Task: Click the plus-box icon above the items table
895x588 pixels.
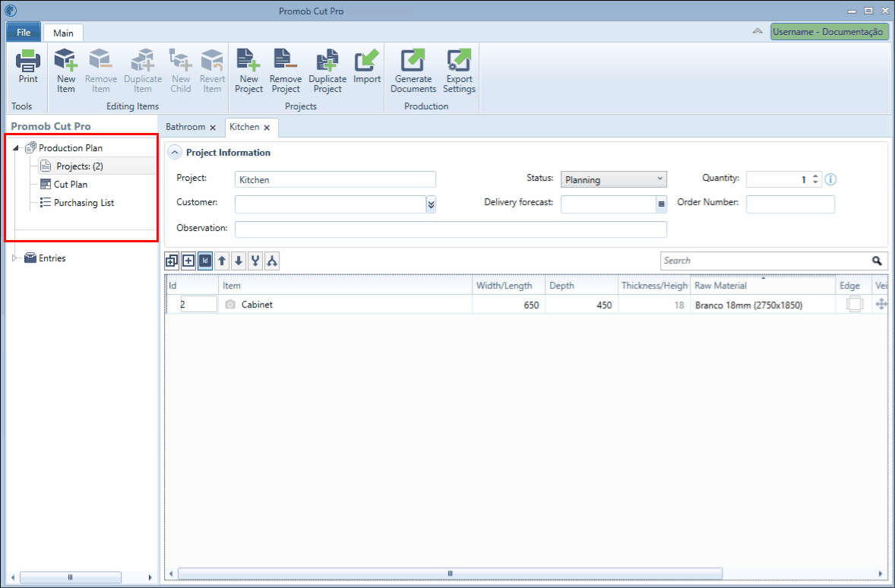Action: pyautogui.click(x=188, y=261)
